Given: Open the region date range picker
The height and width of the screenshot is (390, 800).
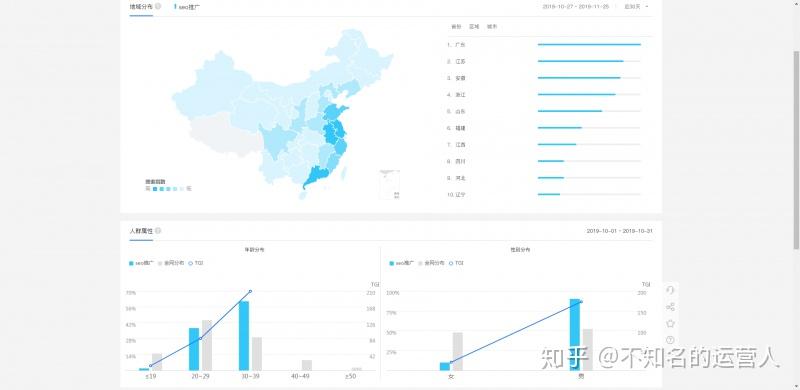Looking at the screenshot, I should (x=576, y=7).
